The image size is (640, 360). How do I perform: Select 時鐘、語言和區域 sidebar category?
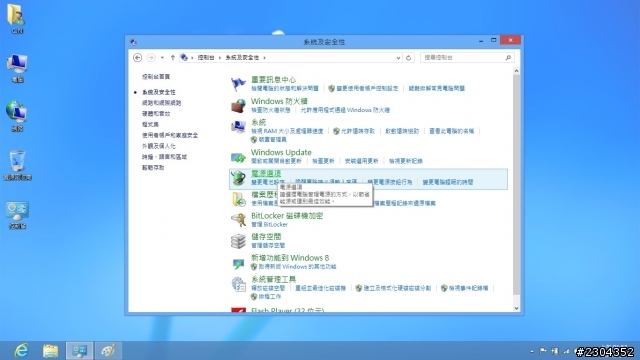pos(164,157)
